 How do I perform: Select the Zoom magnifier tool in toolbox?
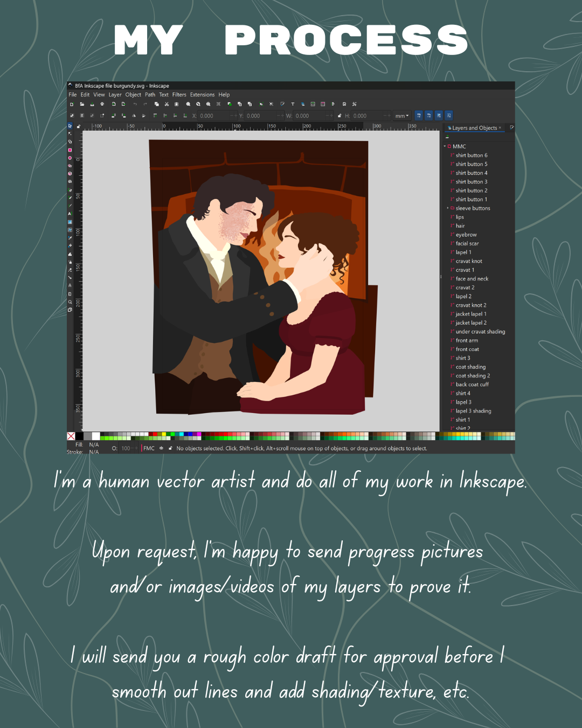(x=70, y=302)
